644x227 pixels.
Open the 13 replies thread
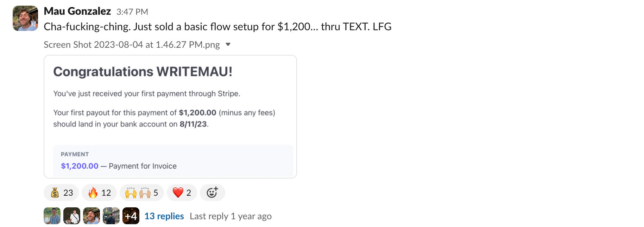click(164, 216)
